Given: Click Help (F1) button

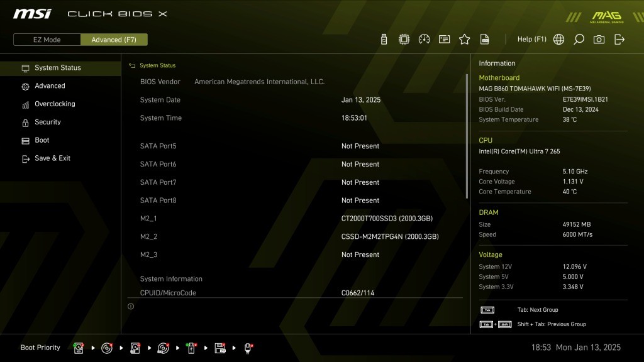Looking at the screenshot, I should [x=531, y=40].
